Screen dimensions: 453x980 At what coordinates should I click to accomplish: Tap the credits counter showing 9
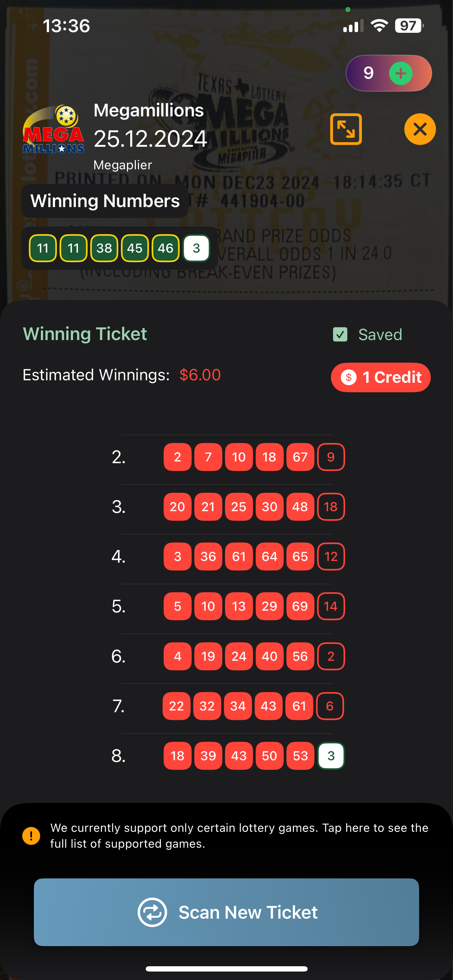click(368, 73)
